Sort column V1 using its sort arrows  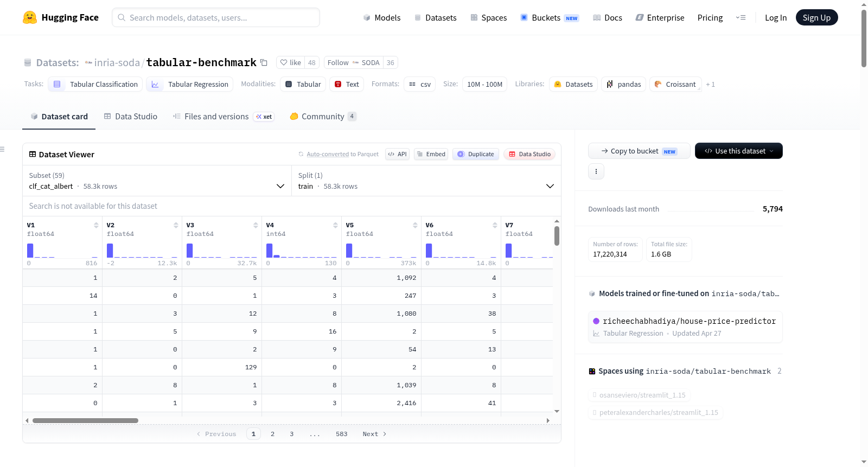(96, 225)
